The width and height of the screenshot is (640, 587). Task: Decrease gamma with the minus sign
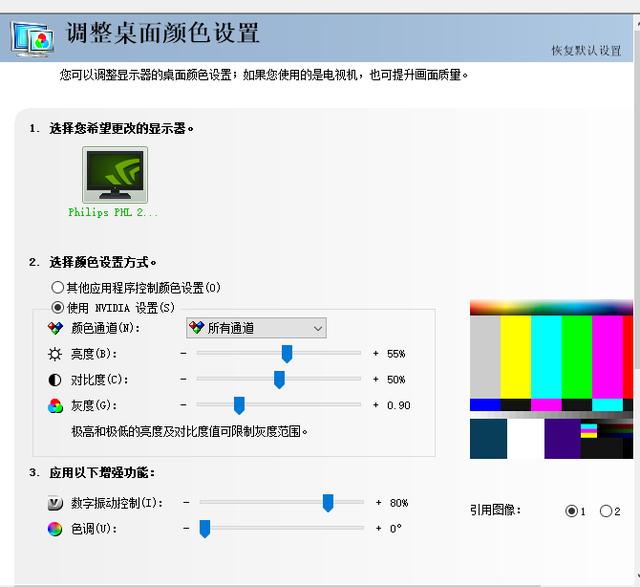[184, 405]
